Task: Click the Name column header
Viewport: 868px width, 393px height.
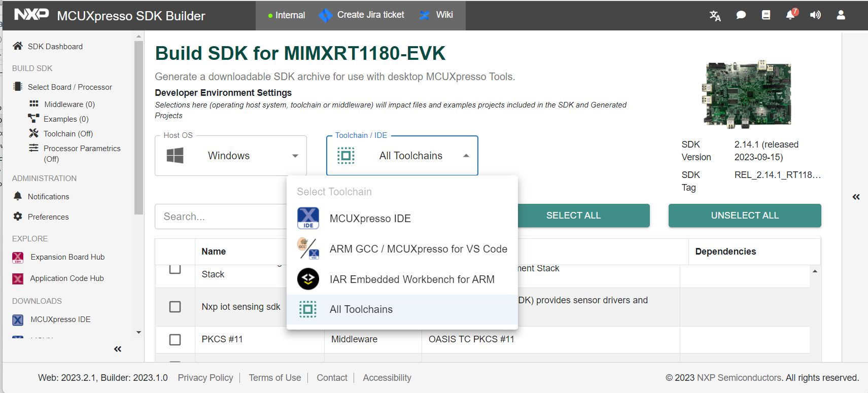Action: 214,252
